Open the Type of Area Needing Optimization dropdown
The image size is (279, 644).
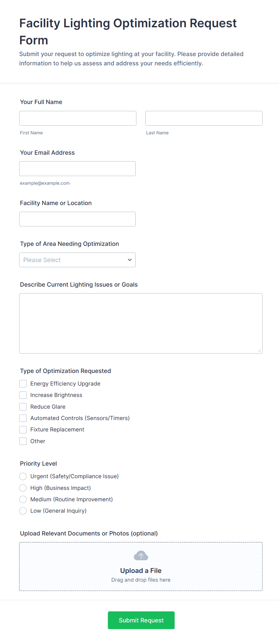(77, 260)
